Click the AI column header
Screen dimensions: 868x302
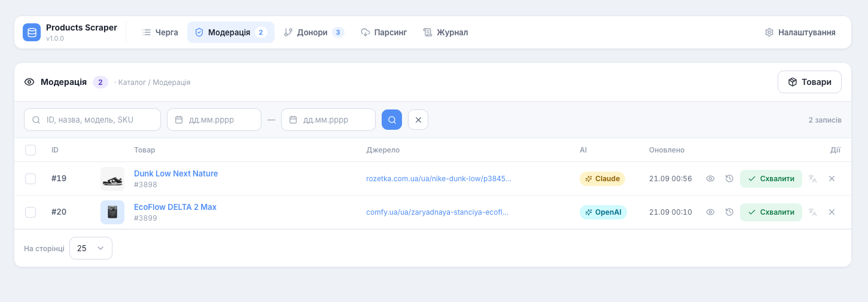[x=583, y=150]
